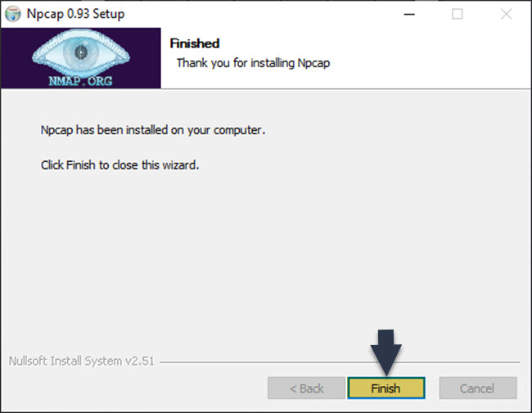Click the greyed-out Back button
Viewport: 532px width, 413px height.
[306, 388]
